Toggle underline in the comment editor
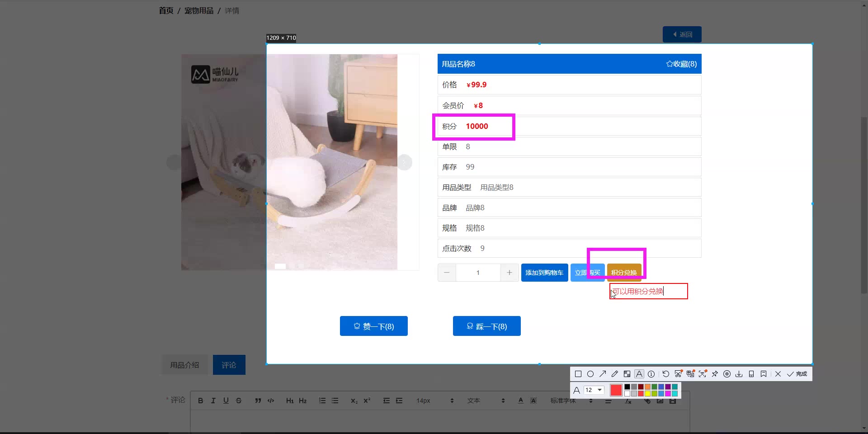 (x=226, y=401)
